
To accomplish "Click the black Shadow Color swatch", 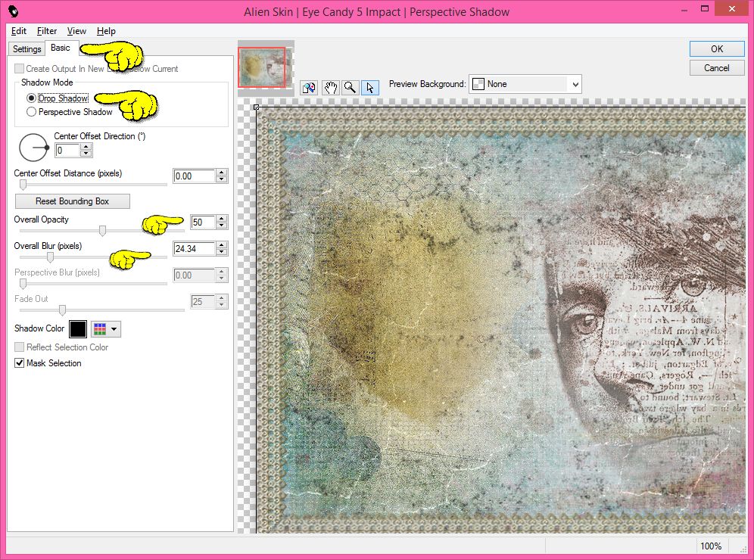I will click(78, 328).
